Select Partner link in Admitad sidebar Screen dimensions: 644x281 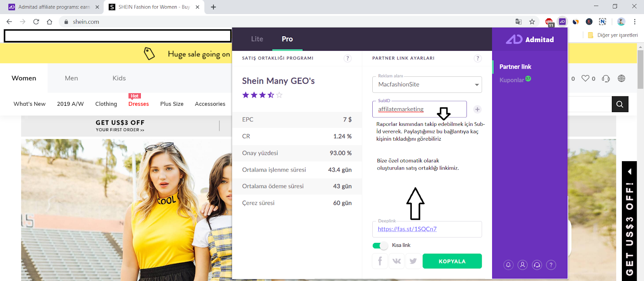(515, 67)
